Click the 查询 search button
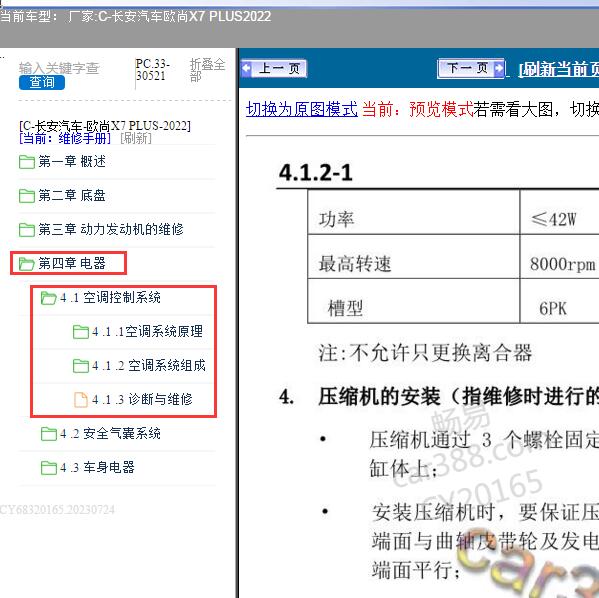Viewport: 599px width, 598px height. [42, 82]
